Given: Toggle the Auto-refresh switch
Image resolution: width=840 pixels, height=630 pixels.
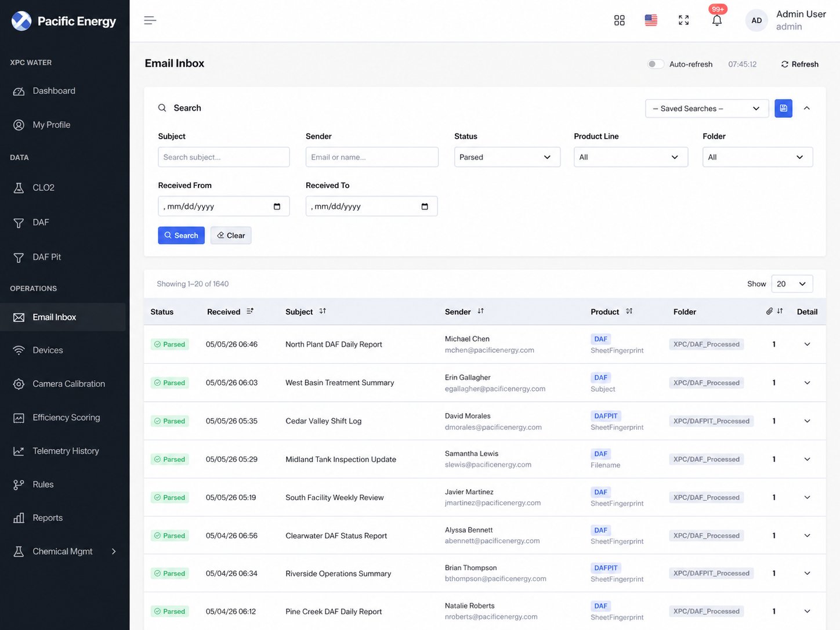Looking at the screenshot, I should point(656,64).
